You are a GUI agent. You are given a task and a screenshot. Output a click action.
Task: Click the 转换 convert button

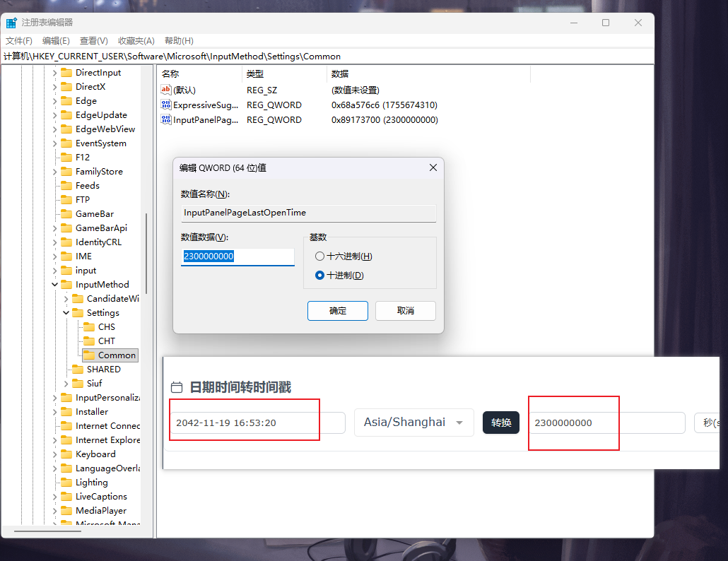tap(501, 423)
